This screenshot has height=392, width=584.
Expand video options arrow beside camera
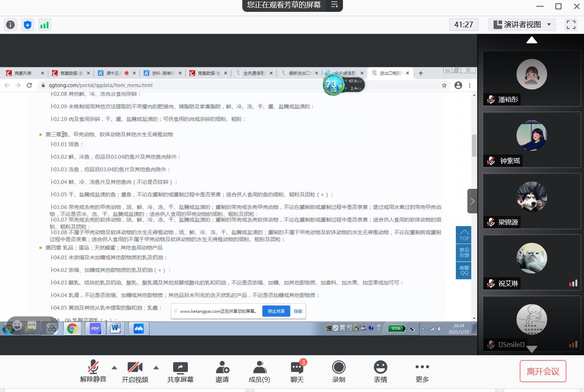[156, 367]
